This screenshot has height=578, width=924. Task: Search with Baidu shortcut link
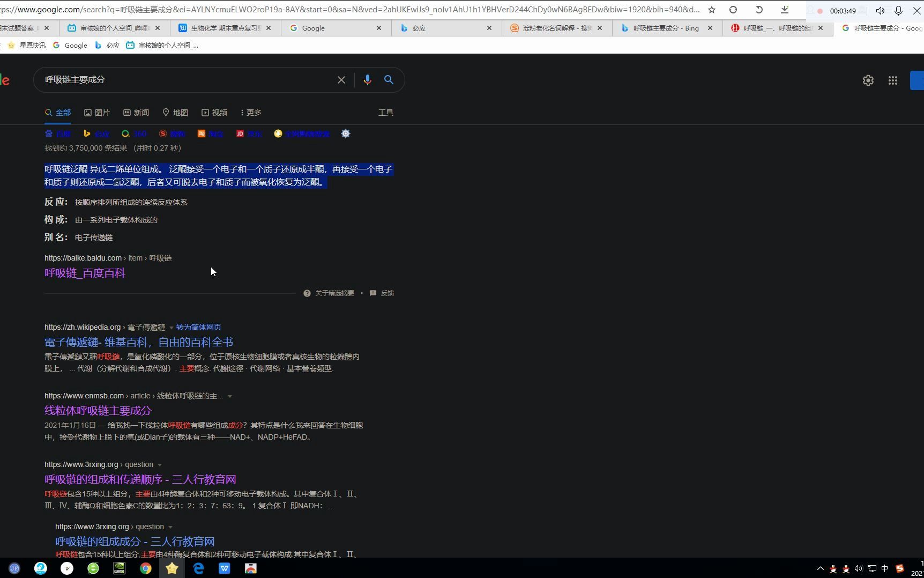58,134
